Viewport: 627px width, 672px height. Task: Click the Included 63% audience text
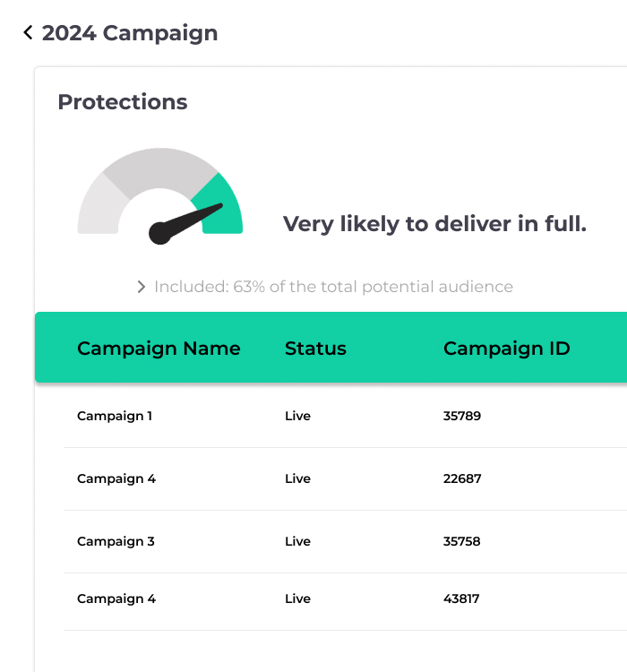(333, 287)
